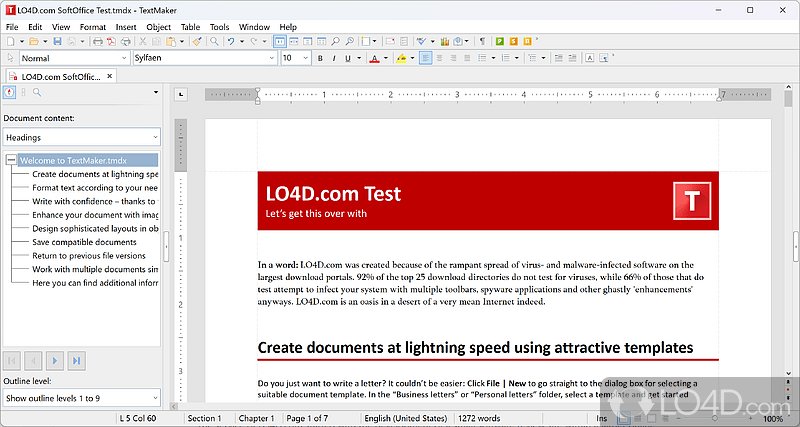Viewport: 800px width, 427px height.
Task: Select 'Create documents at lightning spe' heading
Action: pyautogui.click(x=95, y=174)
